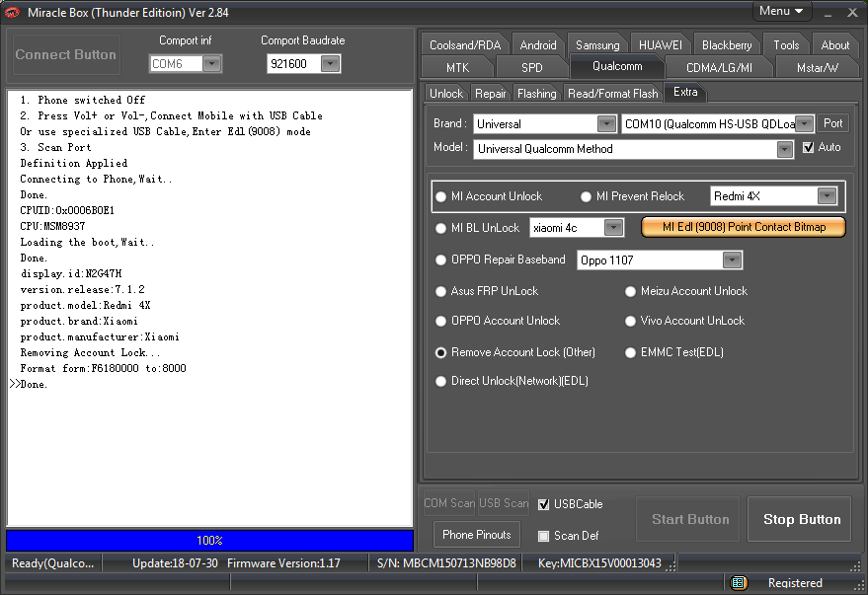The height and width of the screenshot is (595, 868).
Task: Click the 'Format form:F6180000 to:8000' log line
Action: click(x=103, y=368)
